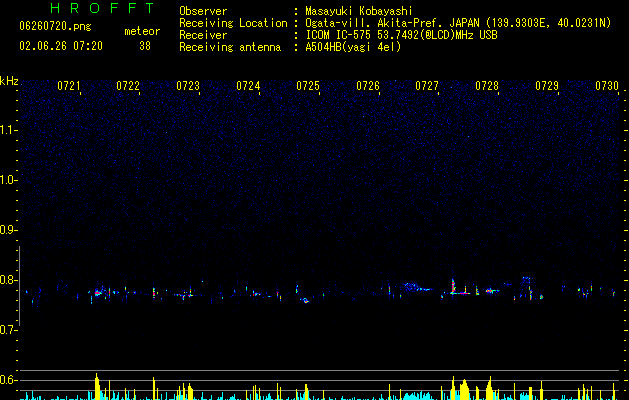Click antenna text A504HB(yagi 4el)

(x=353, y=47)
